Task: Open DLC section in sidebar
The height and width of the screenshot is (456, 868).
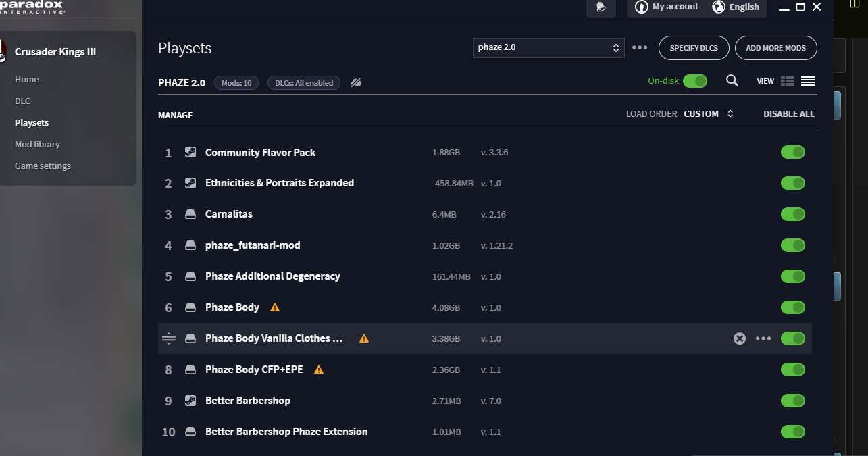Action: point(23,101)
